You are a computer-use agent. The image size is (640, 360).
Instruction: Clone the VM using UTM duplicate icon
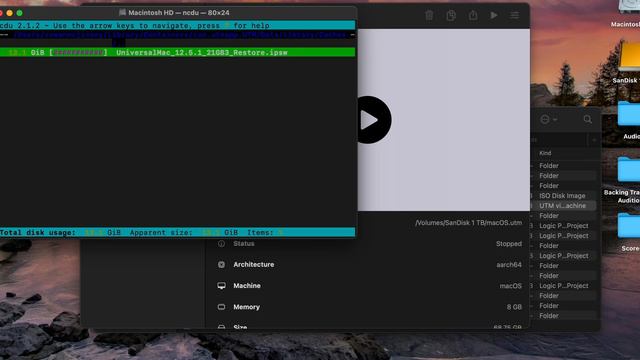451,16
